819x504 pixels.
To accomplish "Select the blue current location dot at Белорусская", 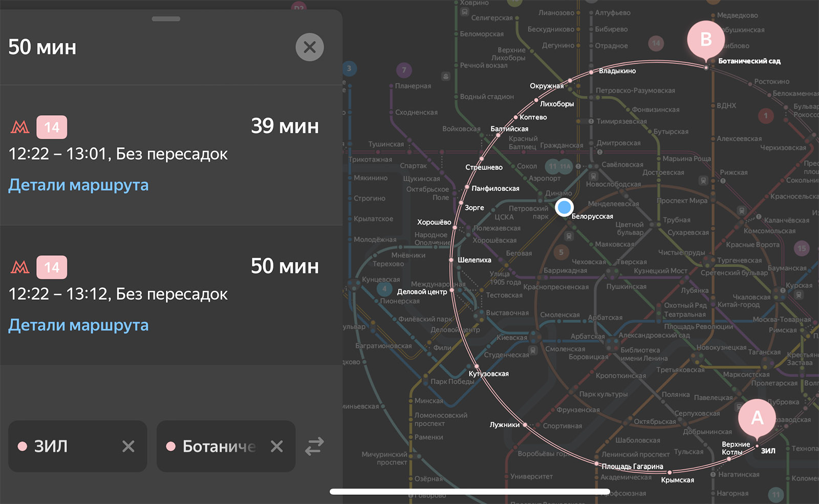I will coord(564,207).
